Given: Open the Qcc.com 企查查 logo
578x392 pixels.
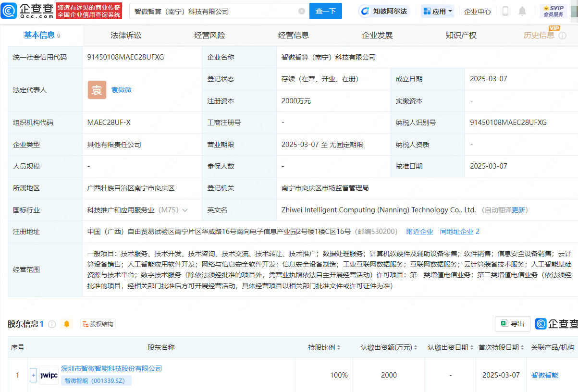Looking at the screenshot, I should (x=27, y=11).
